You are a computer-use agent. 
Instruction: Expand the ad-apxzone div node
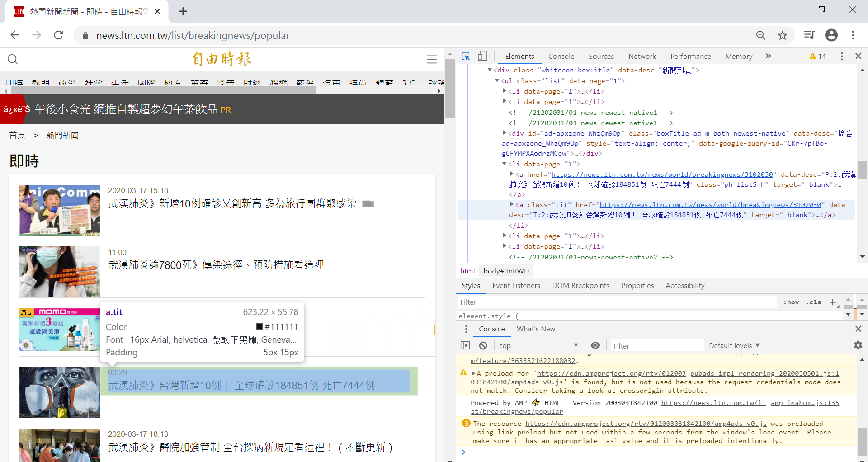(x=505, y=133)
